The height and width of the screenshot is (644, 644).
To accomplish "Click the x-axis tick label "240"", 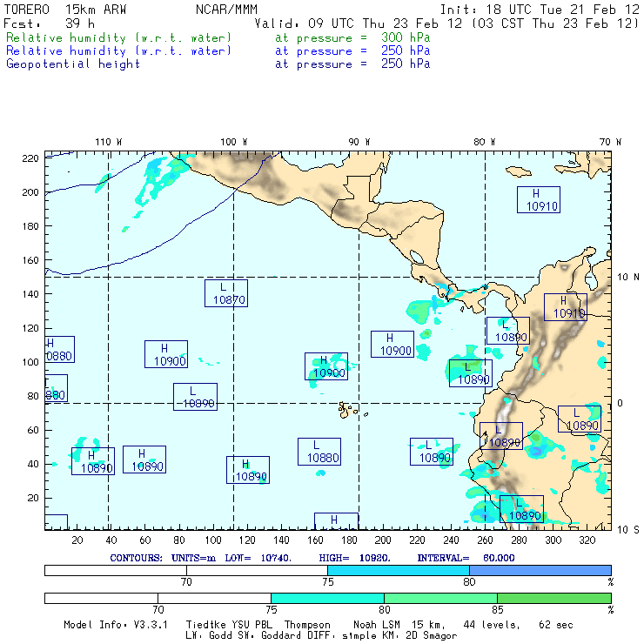I will [x=451, y=540].
